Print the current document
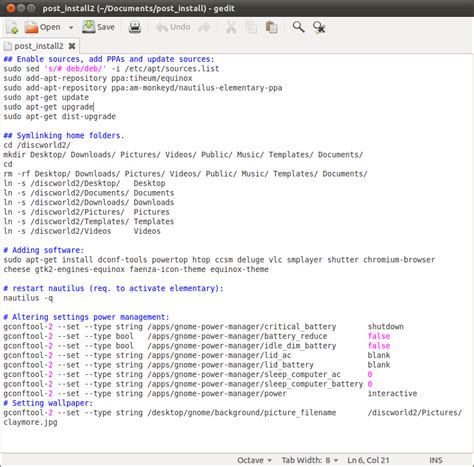474x467 pixels. tap(135, 27)
